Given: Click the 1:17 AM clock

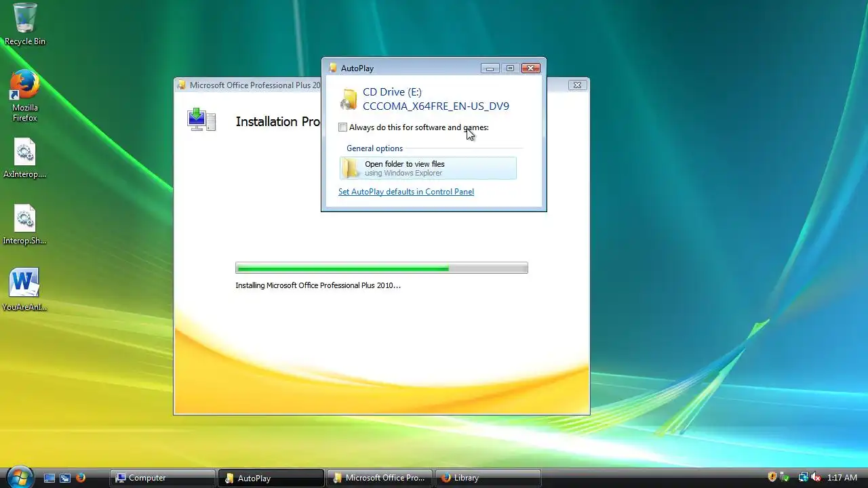Looking at the screenshot, I should [x=842, y=478].
